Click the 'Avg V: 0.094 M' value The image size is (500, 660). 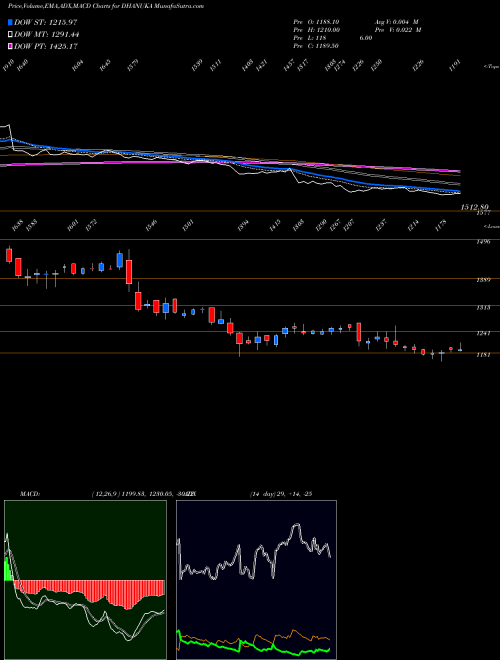[396, 22]
